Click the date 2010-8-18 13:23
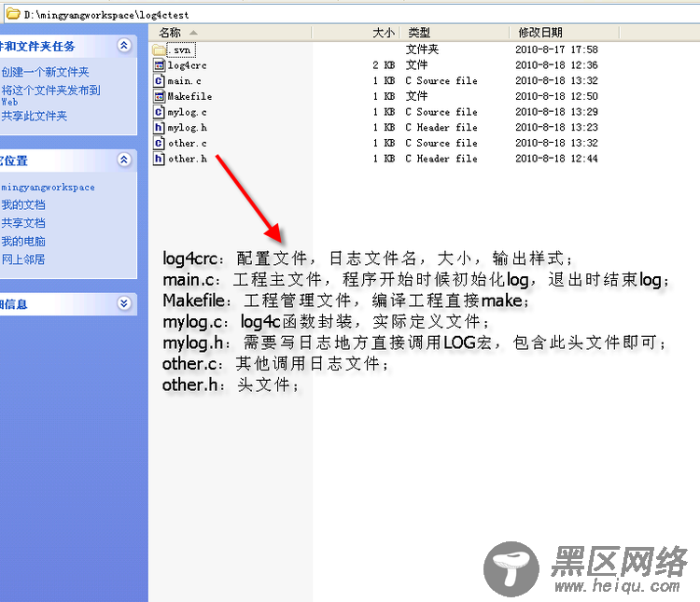700x602 pixels. tap(556, 127)
